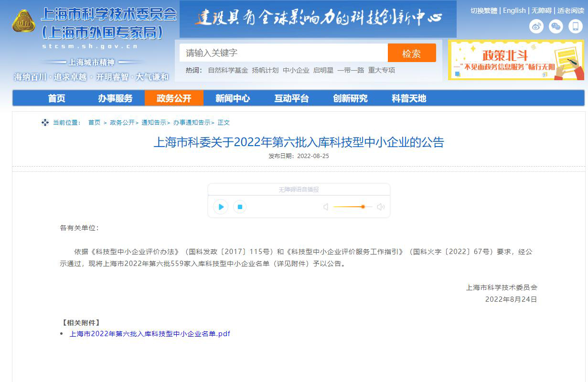Click the keyword search input field
The image size is (588, 382).
coord(282,53)
